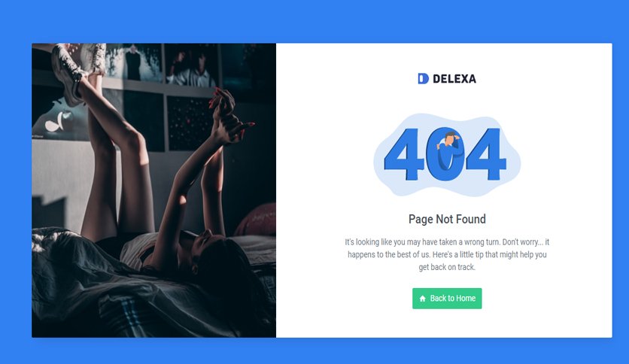
Task: Click the "get back on track" text line
Action: tap(447, 267)
